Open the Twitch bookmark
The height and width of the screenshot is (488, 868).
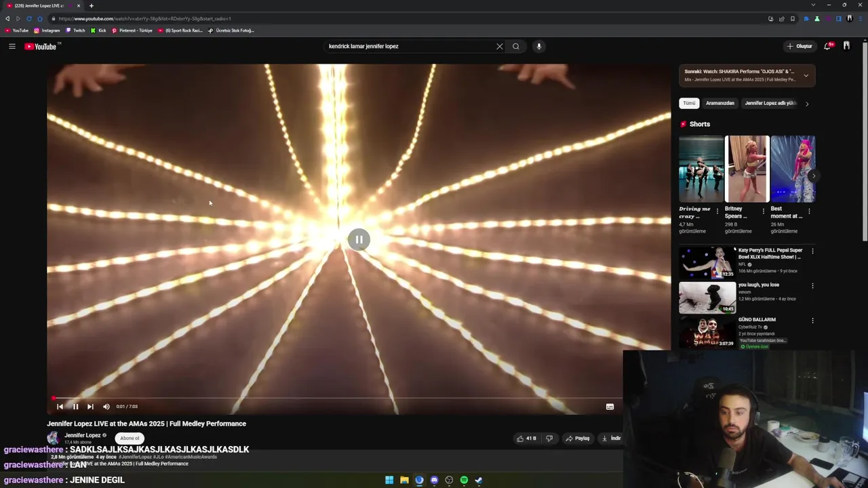click(x=75, y=30)
